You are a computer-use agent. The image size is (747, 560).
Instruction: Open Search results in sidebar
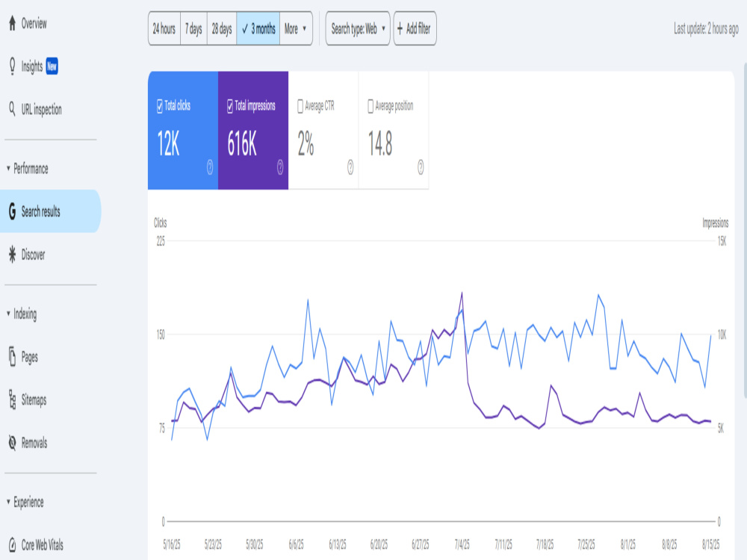tap(50, 211)
